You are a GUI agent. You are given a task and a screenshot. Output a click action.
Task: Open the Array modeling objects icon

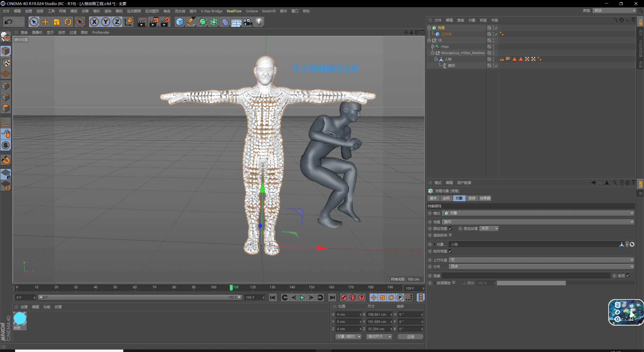pos(214,22)
